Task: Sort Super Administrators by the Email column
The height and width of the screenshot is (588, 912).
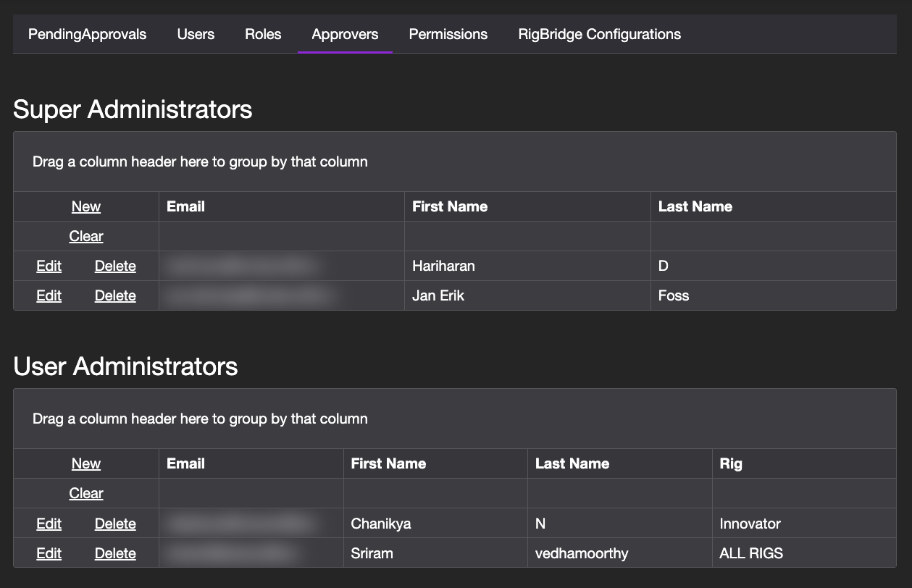Action: pyautogui.click(x=186, y=206)
